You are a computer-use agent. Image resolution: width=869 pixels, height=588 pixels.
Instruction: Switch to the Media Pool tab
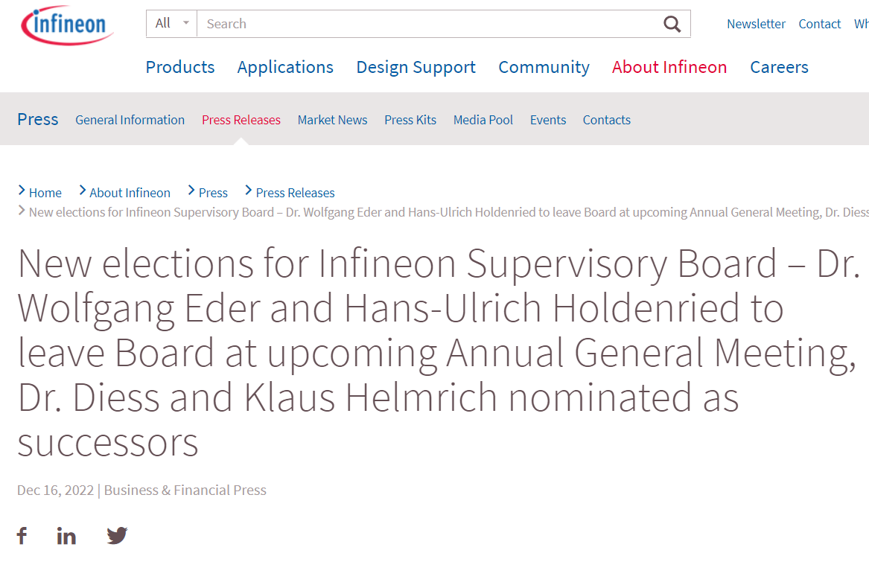click(x=483, y=120)
